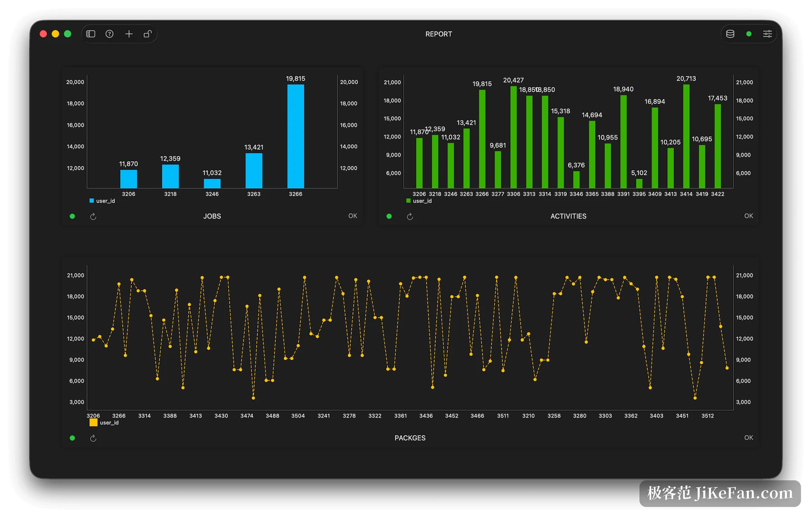Click the 16,894 value label in ACTIVITIES
This screenshot has width=812, height=518.
[x=655, y=102]
